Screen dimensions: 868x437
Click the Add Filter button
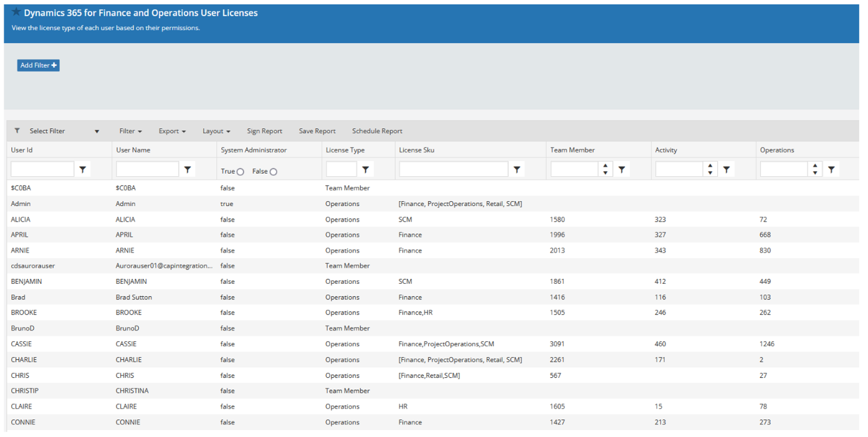coord(38,65)
